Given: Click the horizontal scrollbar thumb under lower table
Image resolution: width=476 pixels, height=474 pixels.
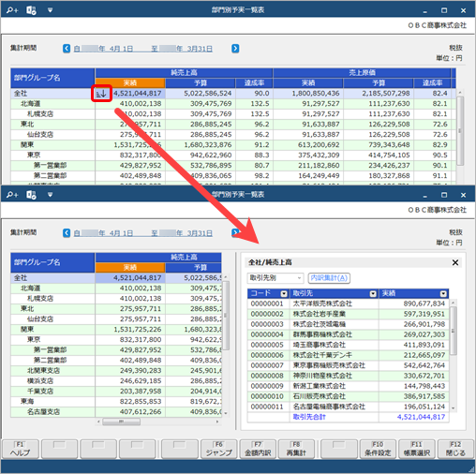Looking at the screenshot, I should pos(121,422).
